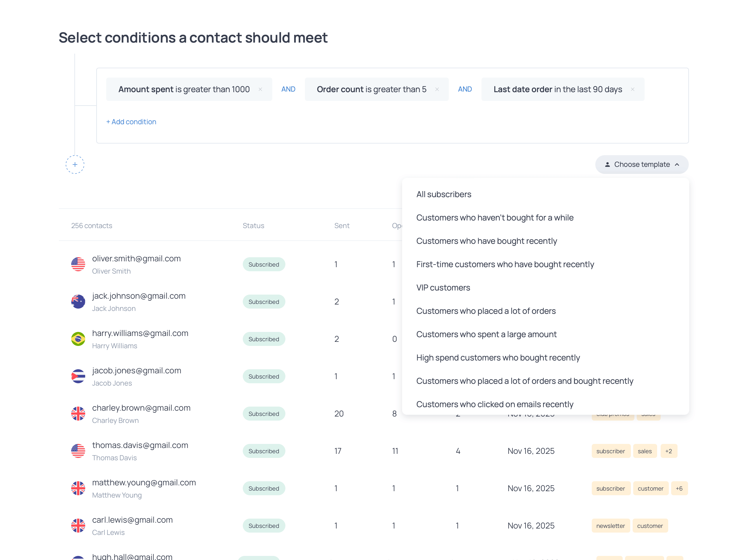
Task: Toggle the first AND operator
Action: coord(288,90)
